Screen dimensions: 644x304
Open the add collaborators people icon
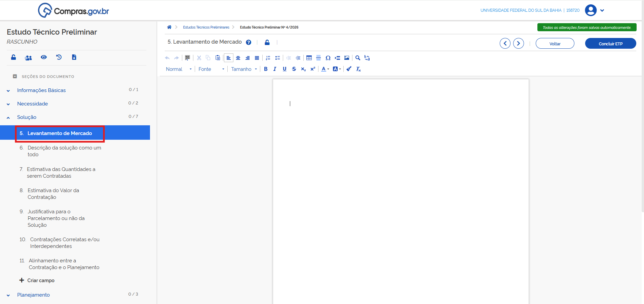[x=28, y=58]
